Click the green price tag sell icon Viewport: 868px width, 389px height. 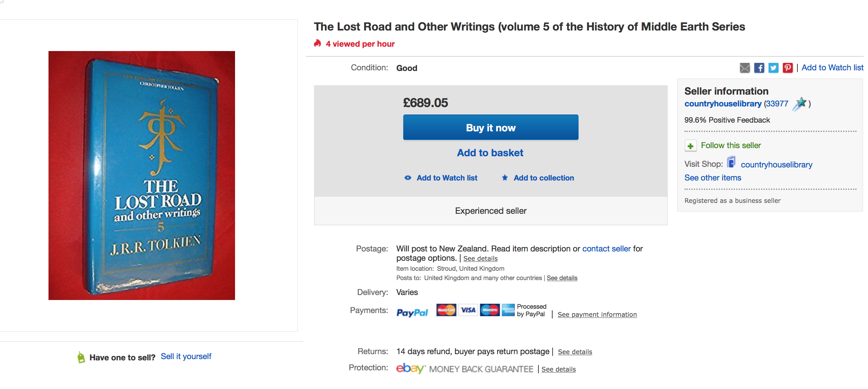click(81, 357)
